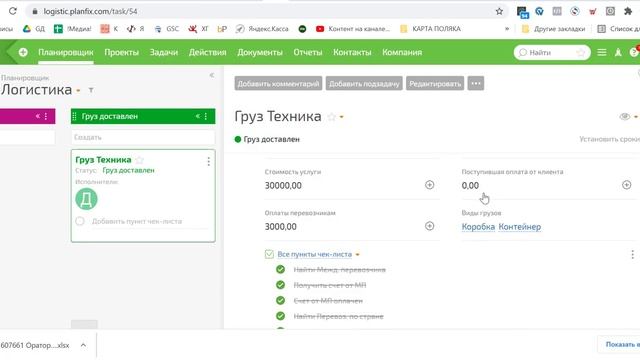The height and width of the screenshot is (360, 640).
Task: Focus the Найти search field
Action: click(552, 52)
